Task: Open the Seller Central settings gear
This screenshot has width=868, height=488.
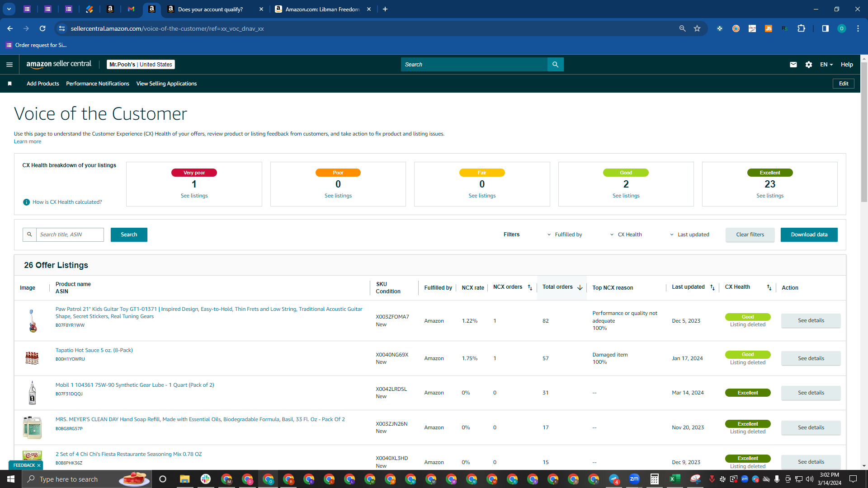Action: click(x=809, y=65)
